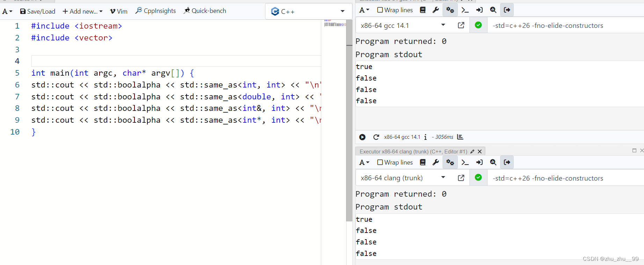Click '#include <iostream>' on line 1
Viewport: 644px width, 265px height.
[x=76, y=26]
